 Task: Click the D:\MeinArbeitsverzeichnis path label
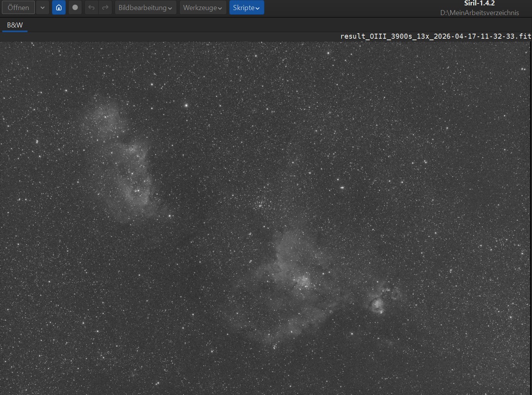coord(479,13)
